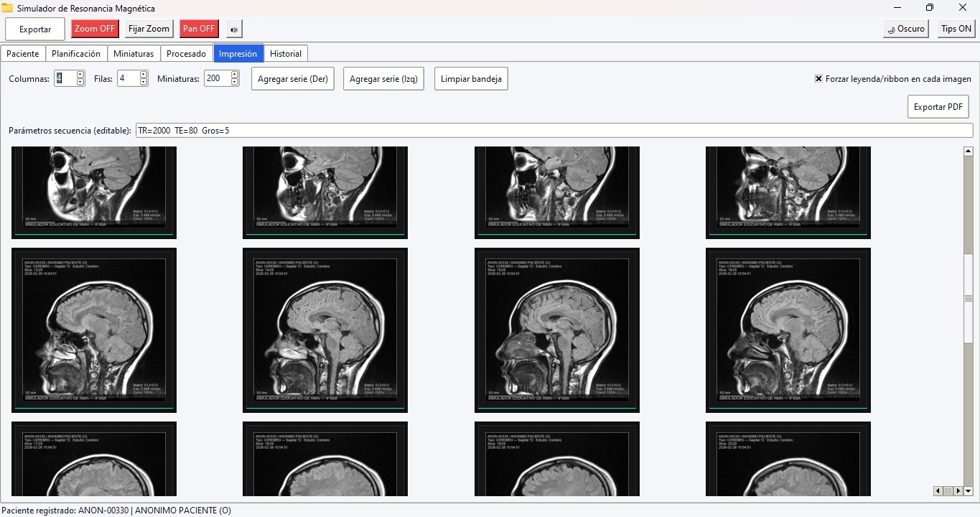Decrease Filas with the down arrow
980x517 pixels.
144,83
